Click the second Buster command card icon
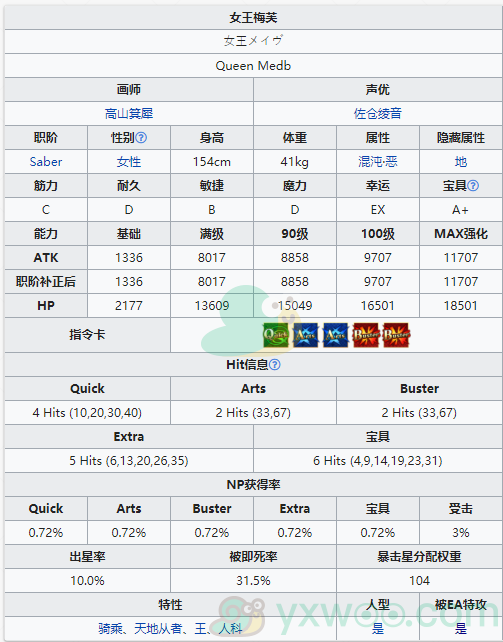The image size is (503, 642). tap(396, 335)
